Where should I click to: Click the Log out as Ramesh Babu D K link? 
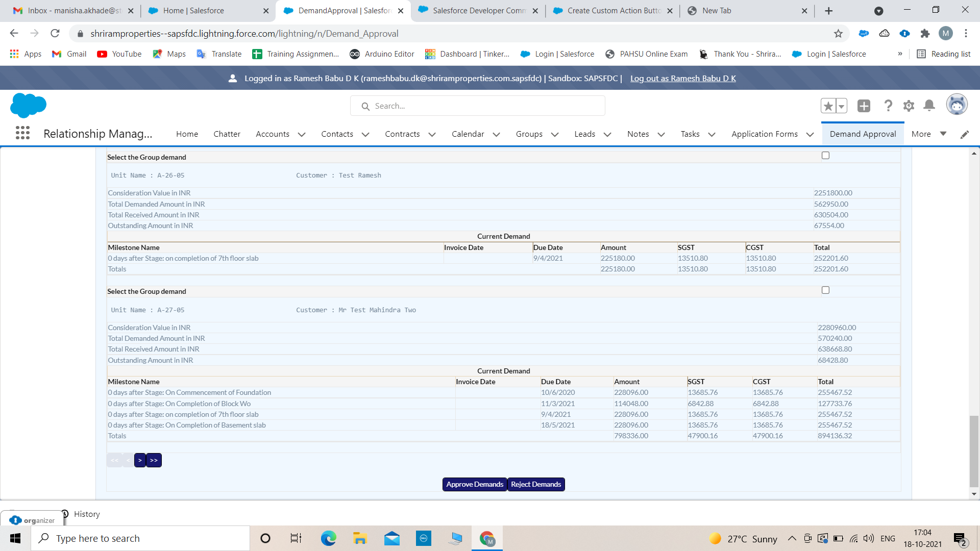[683, 78]
